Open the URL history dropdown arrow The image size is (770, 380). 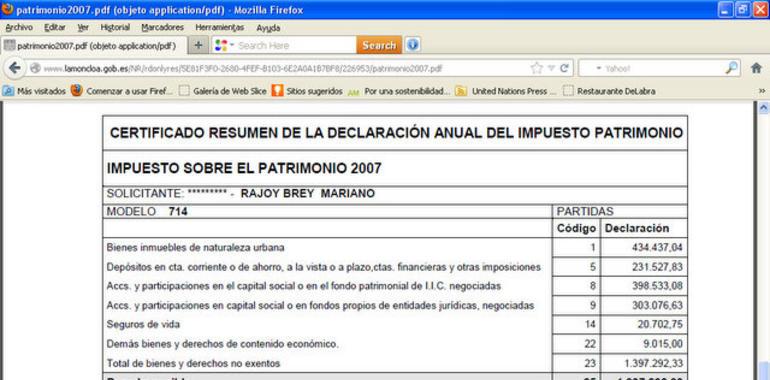[551, 68]
